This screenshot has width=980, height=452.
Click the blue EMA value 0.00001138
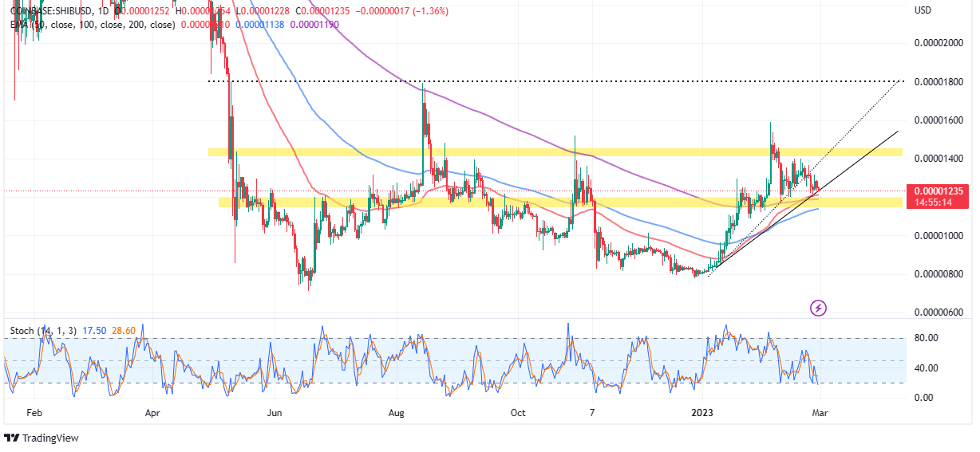point(260,25)
